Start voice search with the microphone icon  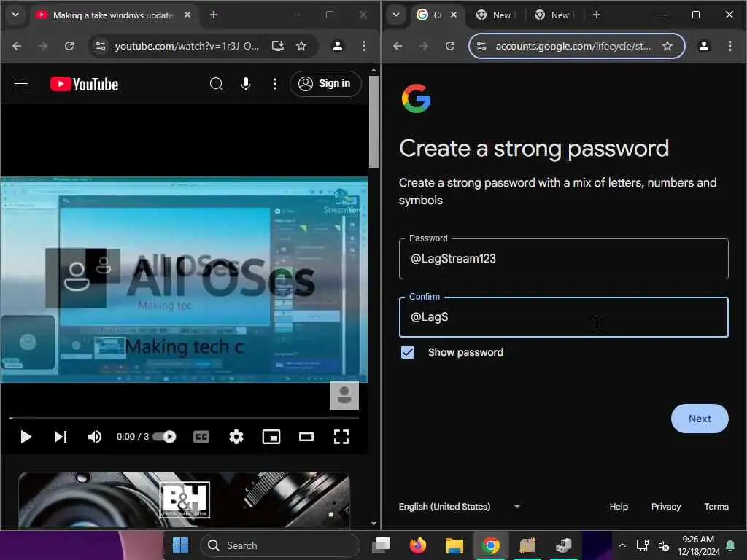tap(246, 84)
